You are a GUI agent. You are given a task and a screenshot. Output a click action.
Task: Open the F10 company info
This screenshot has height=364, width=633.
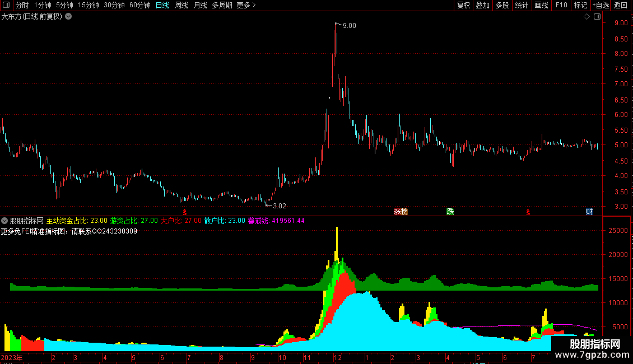[561, 5]
